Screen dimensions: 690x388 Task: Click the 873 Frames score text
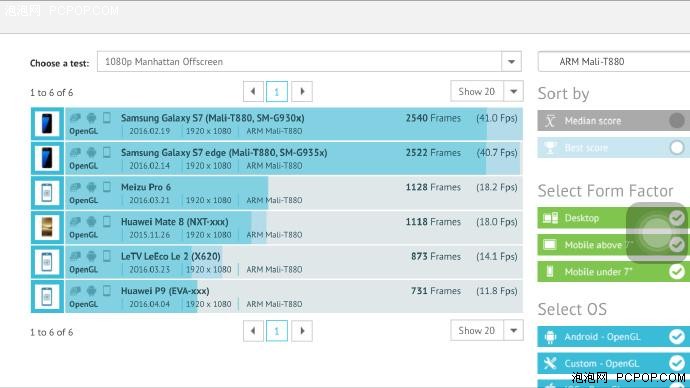coord(436,256)
